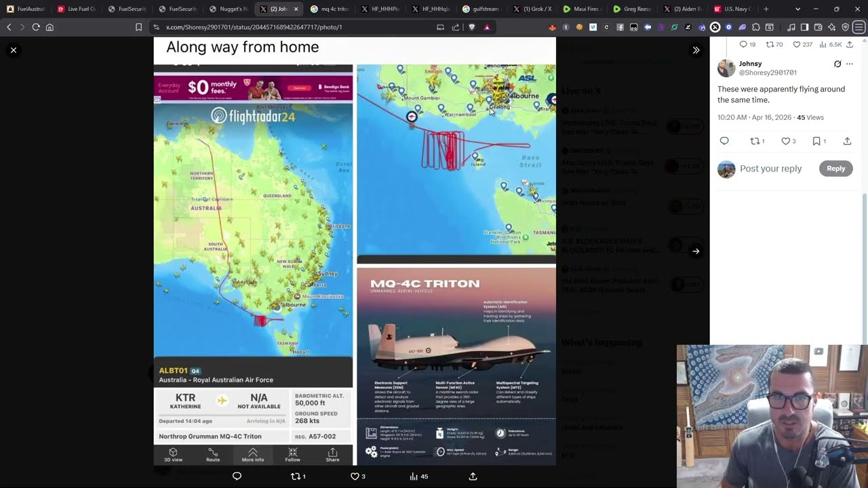Image resolution: width=868 pixels, height=488 pixels.
Task: Go to the next photo with the arrow
Action: click(696, 251)
